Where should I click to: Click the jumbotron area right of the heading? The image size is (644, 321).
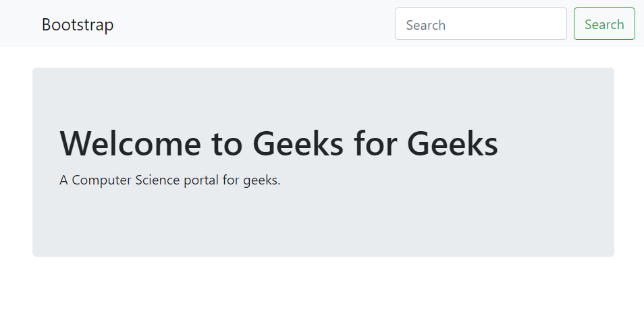pyautogui.click(x=557, y=143)
